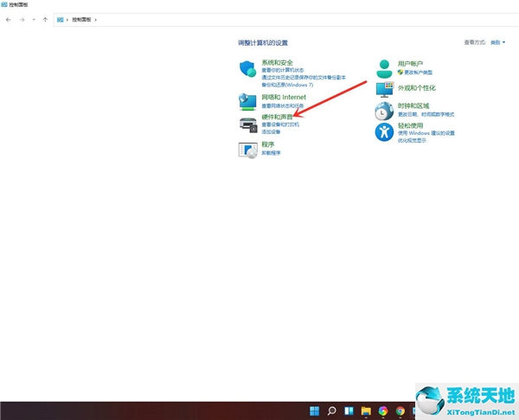Open File Explorer from taskbar
Image resolution: width=519 pixels, height=420 pixels.
point(366,410)
